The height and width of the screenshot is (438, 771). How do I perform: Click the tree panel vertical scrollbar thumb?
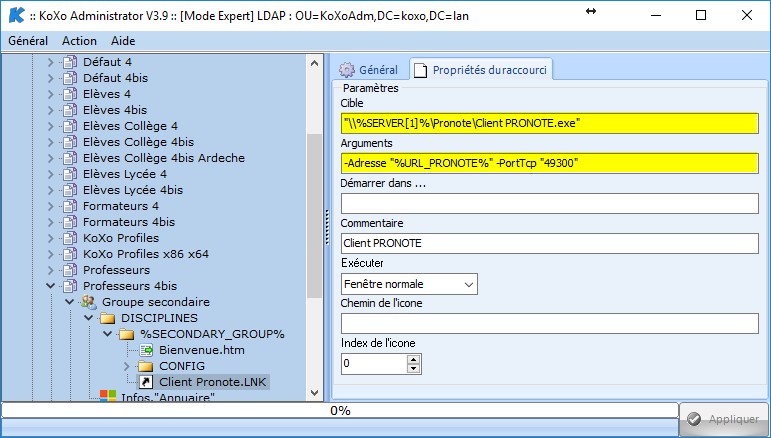(314, 215)
